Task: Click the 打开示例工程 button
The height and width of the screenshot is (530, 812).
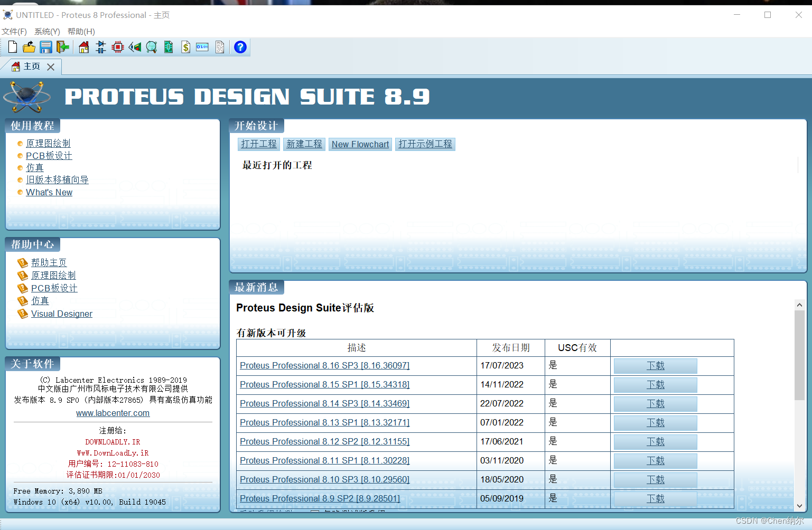Action: pyautogui.click(x=425, y=144)
